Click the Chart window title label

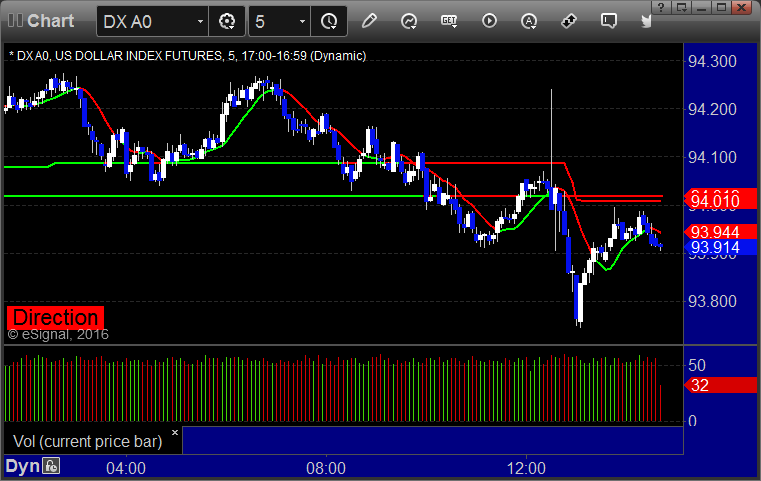pos(50,21)
